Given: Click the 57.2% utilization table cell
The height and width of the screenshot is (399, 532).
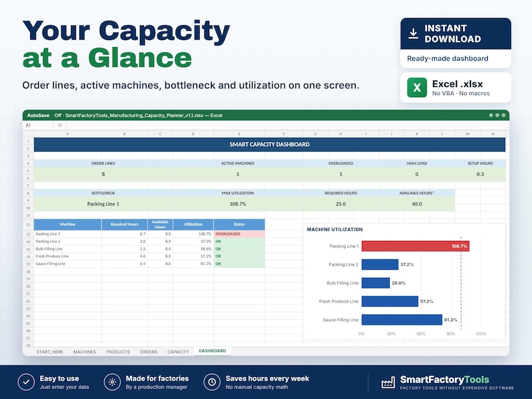Looking at the screenshot, I should (193, 256).
